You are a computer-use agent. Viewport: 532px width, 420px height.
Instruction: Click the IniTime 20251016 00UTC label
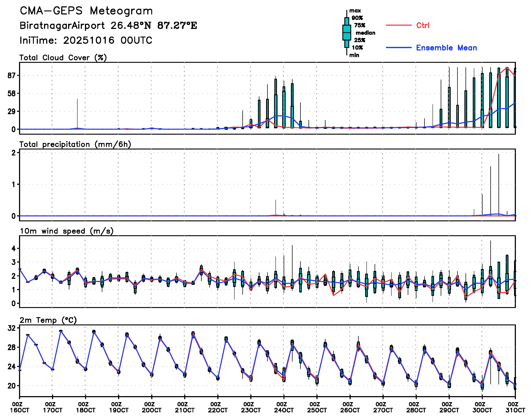tap(86, 40)
